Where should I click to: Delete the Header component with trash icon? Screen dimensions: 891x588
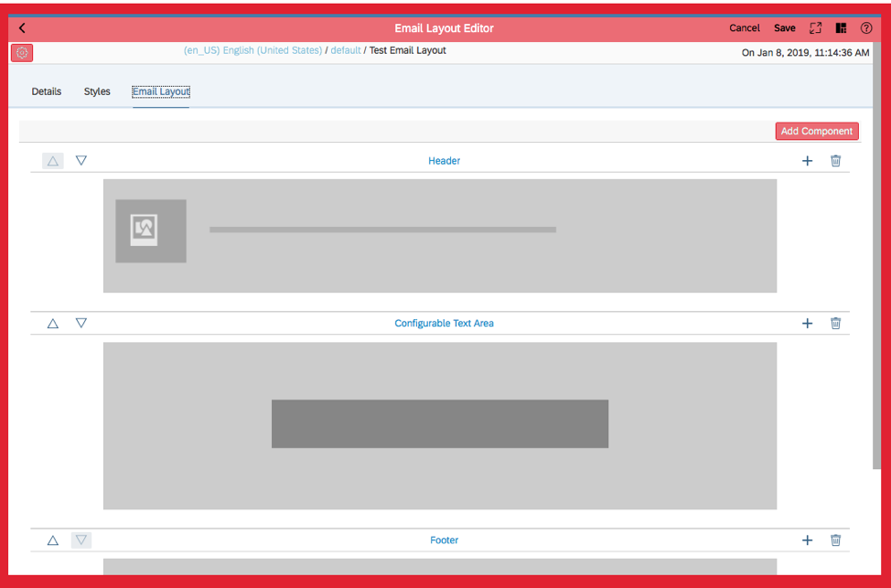[x=835, y=161]
